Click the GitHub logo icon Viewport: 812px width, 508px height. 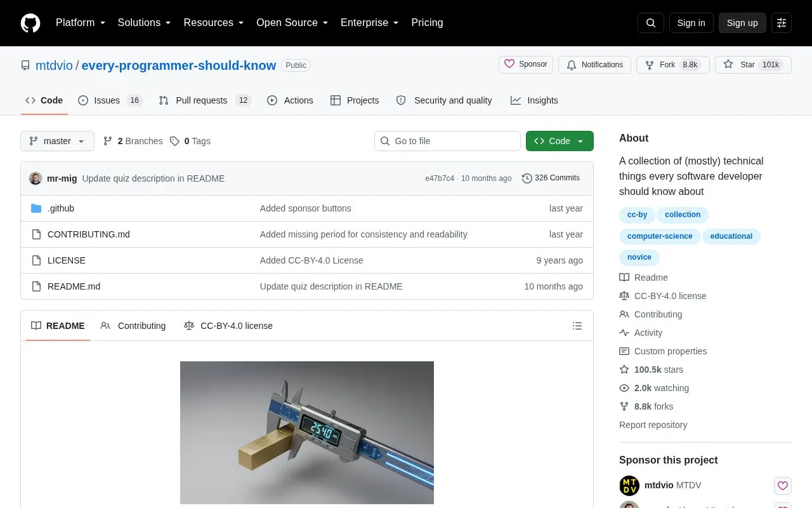pos(30,23)
